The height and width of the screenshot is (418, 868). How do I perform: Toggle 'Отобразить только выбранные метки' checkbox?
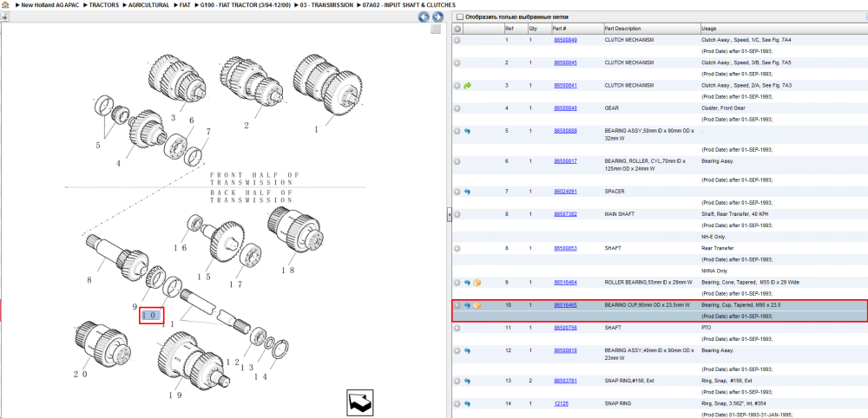coord(459,17)
